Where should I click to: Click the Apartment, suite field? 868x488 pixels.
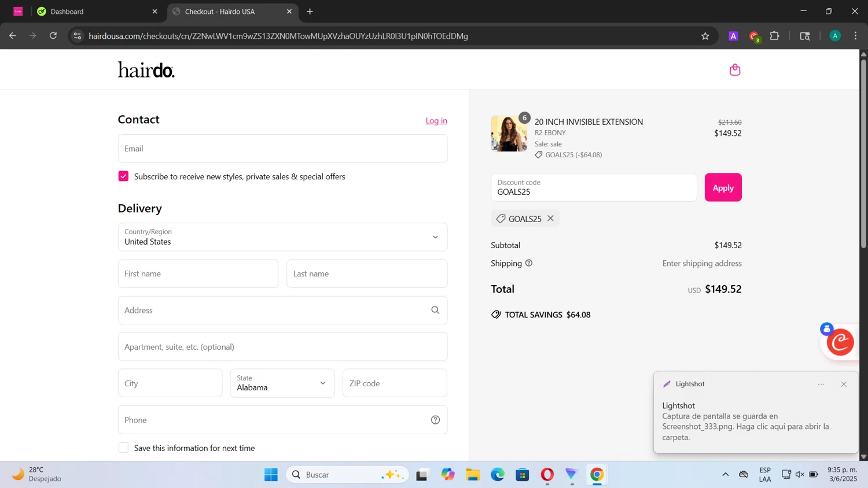tap(282, 347)
